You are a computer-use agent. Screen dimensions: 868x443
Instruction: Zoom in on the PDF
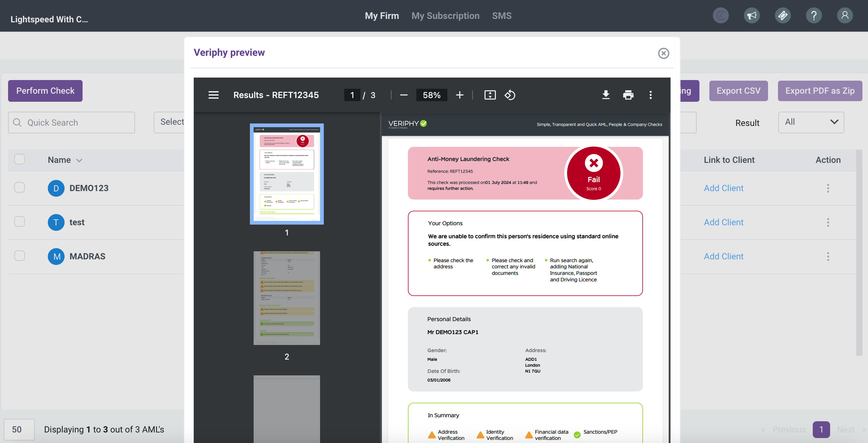click(459, 95)
